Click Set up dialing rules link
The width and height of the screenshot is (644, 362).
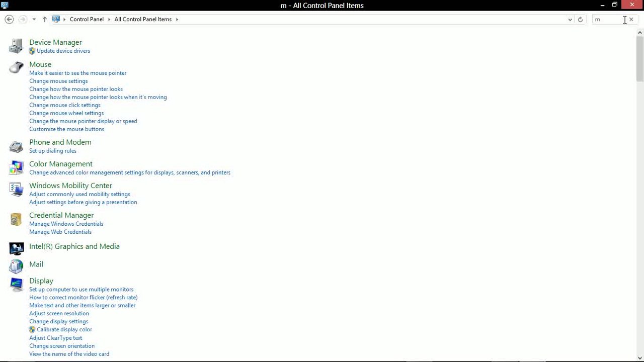(x=53, y=151)
